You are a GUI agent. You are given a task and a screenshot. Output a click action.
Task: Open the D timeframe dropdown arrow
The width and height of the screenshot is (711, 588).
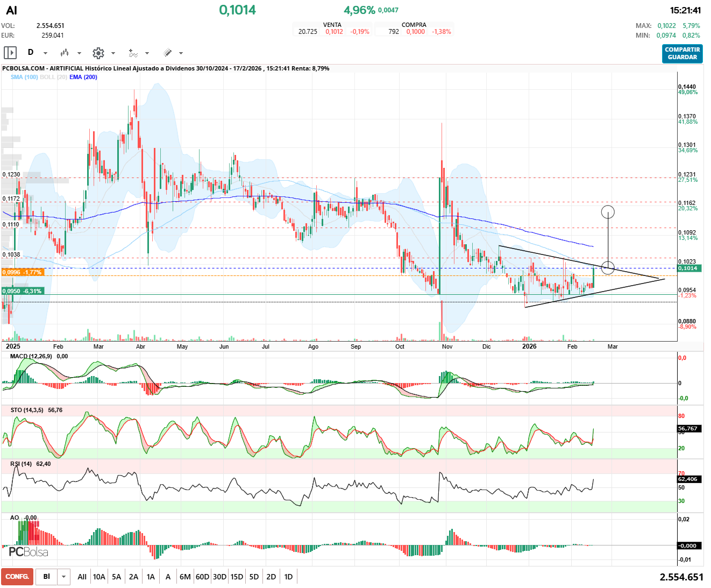45,53
